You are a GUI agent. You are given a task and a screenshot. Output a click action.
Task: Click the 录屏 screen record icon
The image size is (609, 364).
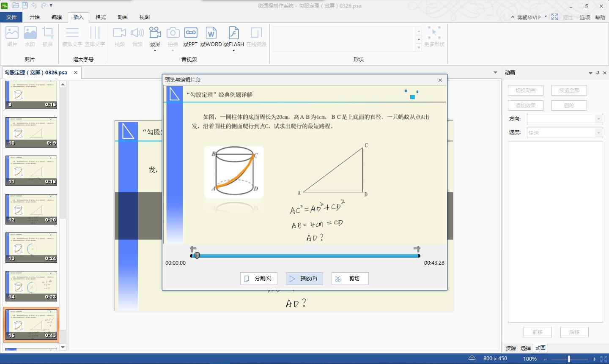point(155,34)
